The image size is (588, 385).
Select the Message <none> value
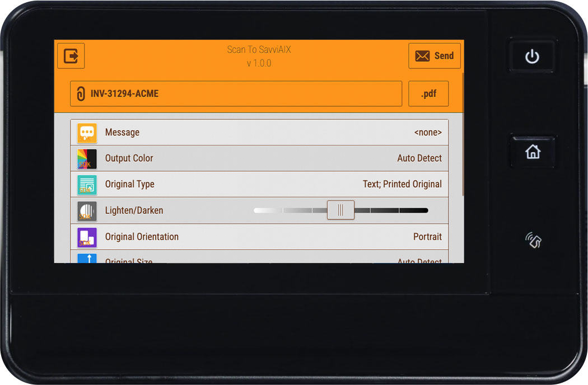(x=428, y=133)
